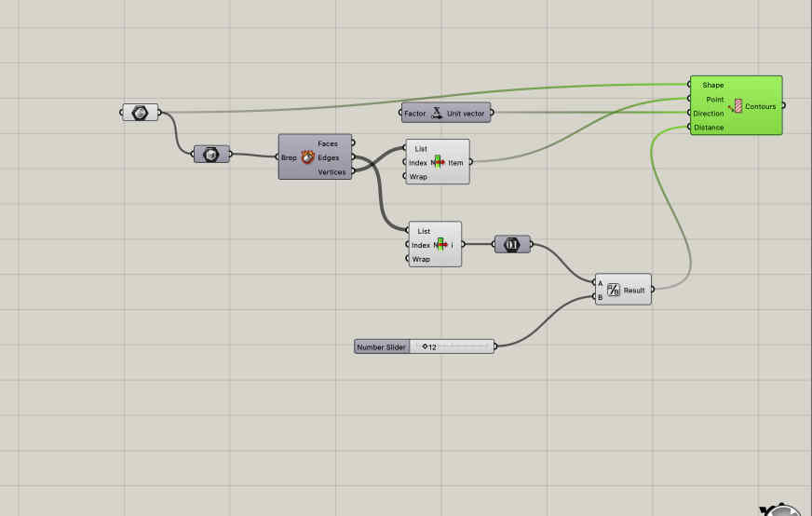Click the Deconstruct Brep component icon
This screenshot has height=516, width=812.
pos(307,157)
